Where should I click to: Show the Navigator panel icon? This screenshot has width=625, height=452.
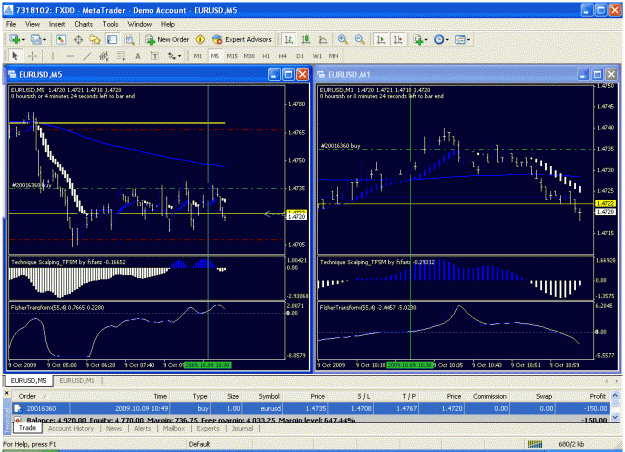(x=95, y=39)
